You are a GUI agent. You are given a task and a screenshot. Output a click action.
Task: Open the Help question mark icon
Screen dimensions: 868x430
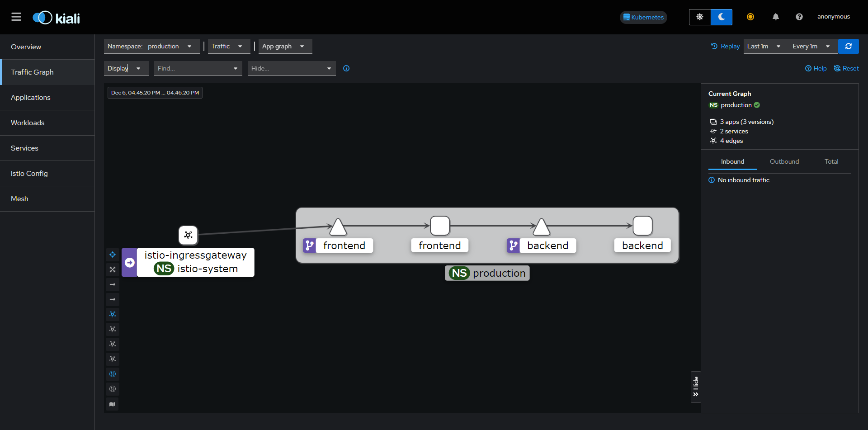point(799,17)
